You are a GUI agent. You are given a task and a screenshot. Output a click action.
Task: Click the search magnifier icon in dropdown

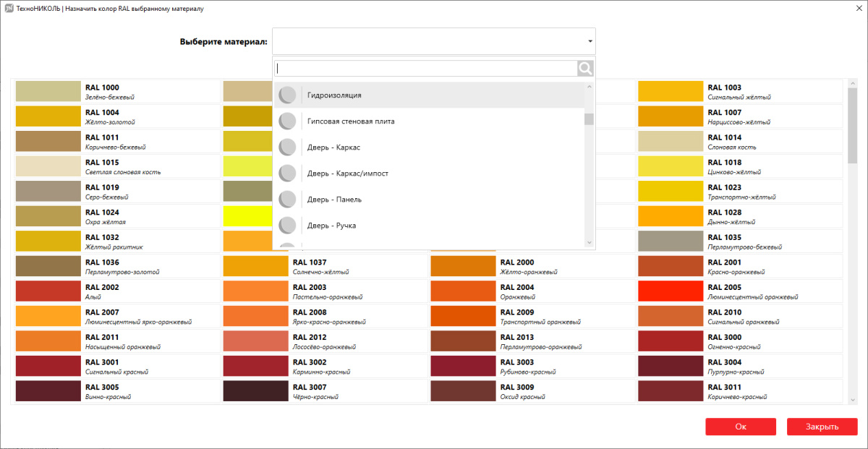pyautogui.click(x=585, y=69)
